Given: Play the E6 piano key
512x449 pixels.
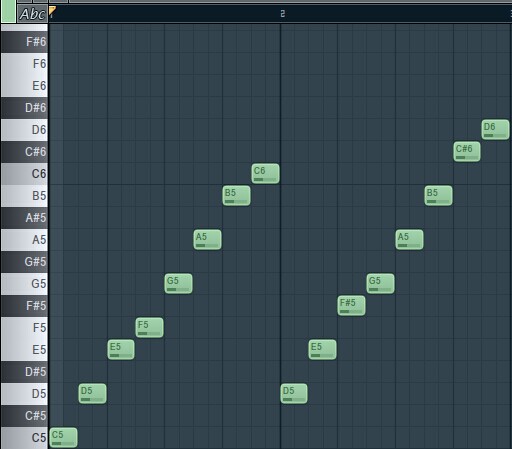Looking at the screenshot, I should coord(24,86).
